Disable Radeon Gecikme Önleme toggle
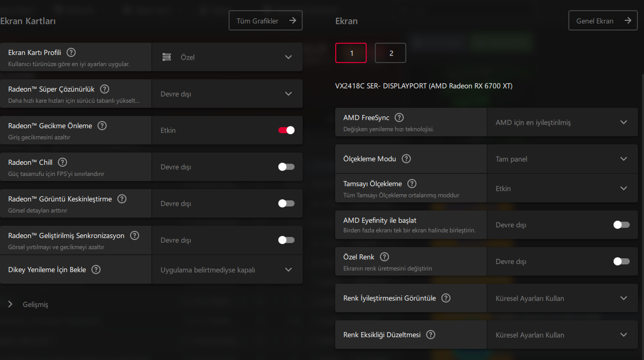This screenshot has width=644, height=360. coord(286,130)
